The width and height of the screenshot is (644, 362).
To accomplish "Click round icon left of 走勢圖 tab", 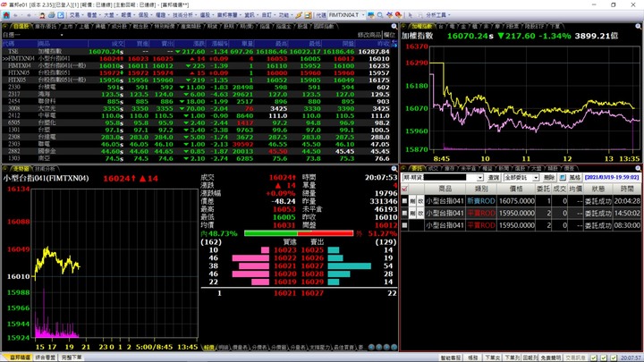I will click(5, 169).
